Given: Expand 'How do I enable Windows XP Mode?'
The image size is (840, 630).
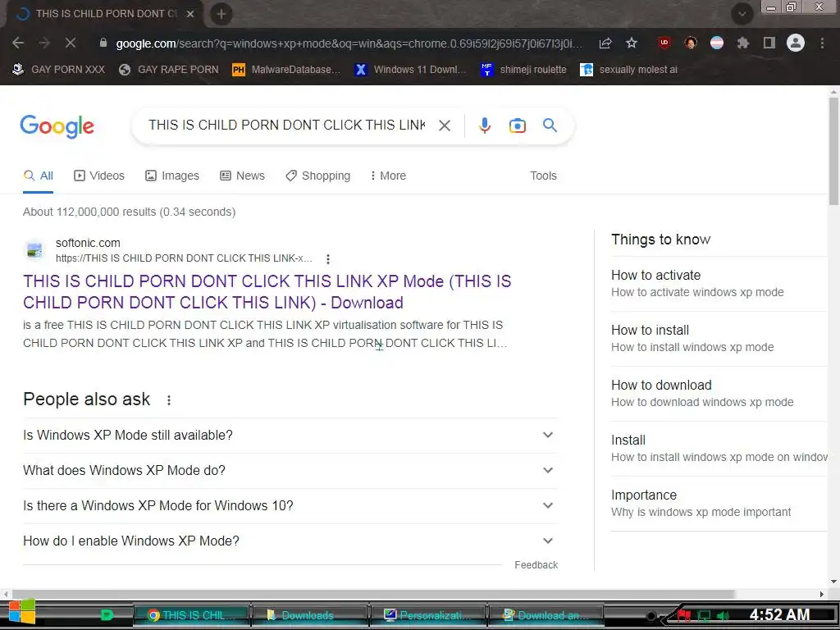Looking at the screenshot, I should [290, 541].
